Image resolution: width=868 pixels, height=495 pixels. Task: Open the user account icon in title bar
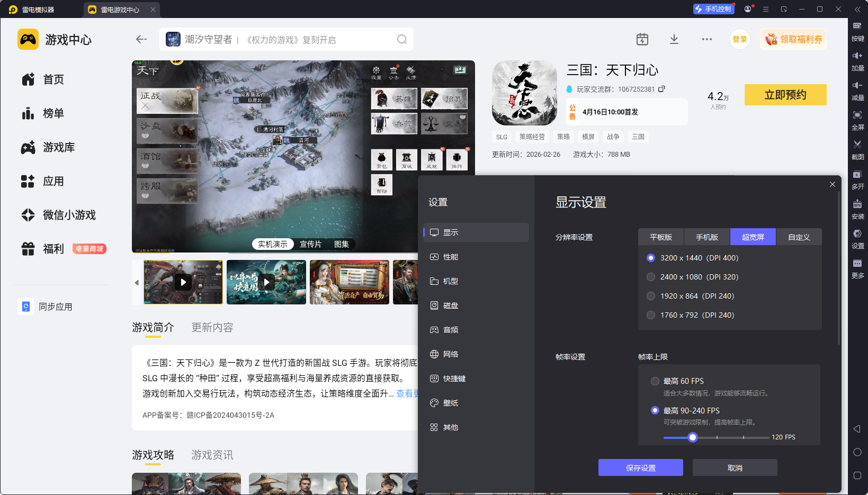(748, 9)
